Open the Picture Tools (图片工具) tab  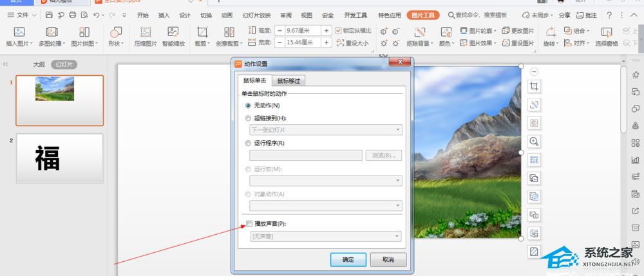point(423,15)
